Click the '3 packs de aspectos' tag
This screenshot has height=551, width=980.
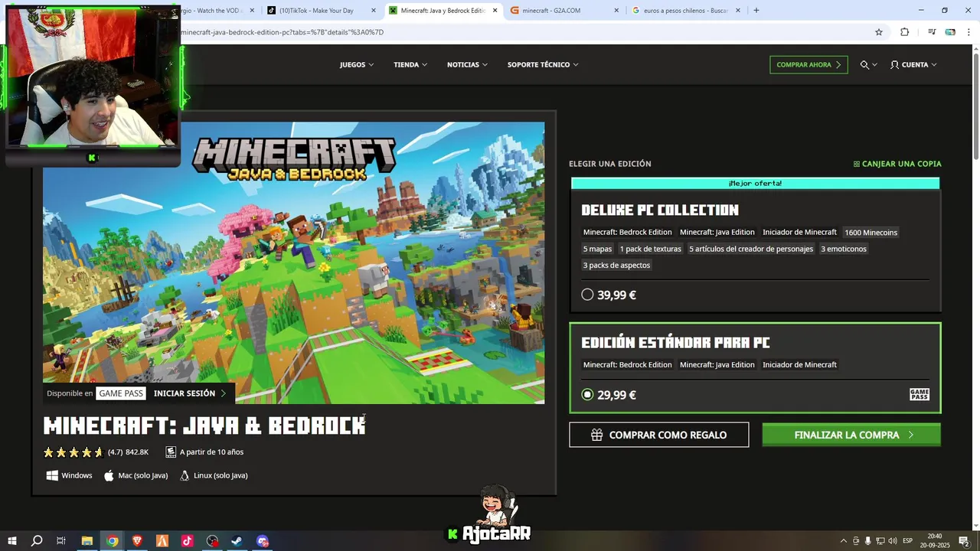616,266
